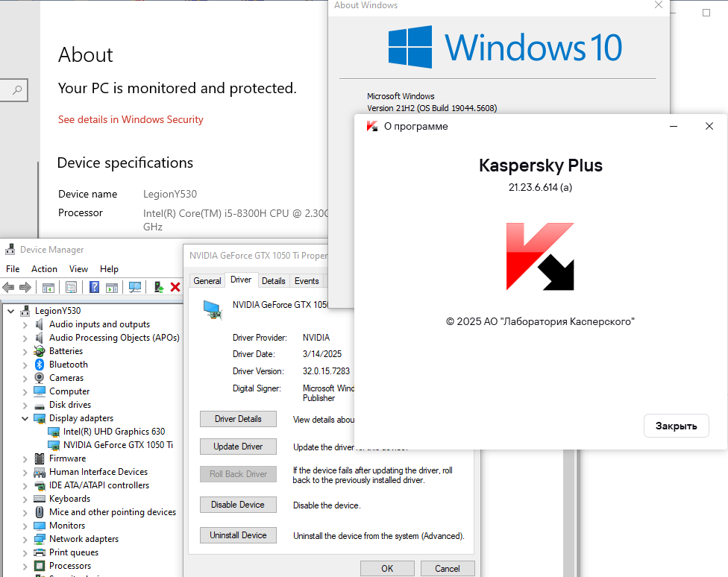
Task: Click Update device driver toolbar icon
Action: pos(159,287)
